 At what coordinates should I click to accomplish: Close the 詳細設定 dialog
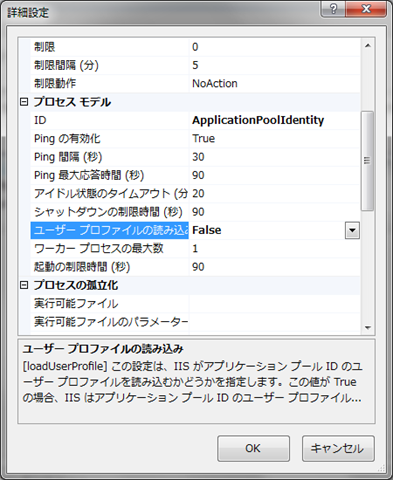(366, 9)
